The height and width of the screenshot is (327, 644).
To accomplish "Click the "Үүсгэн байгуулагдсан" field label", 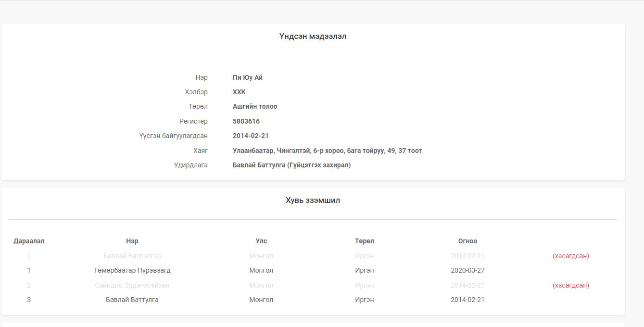I will 173,136.
